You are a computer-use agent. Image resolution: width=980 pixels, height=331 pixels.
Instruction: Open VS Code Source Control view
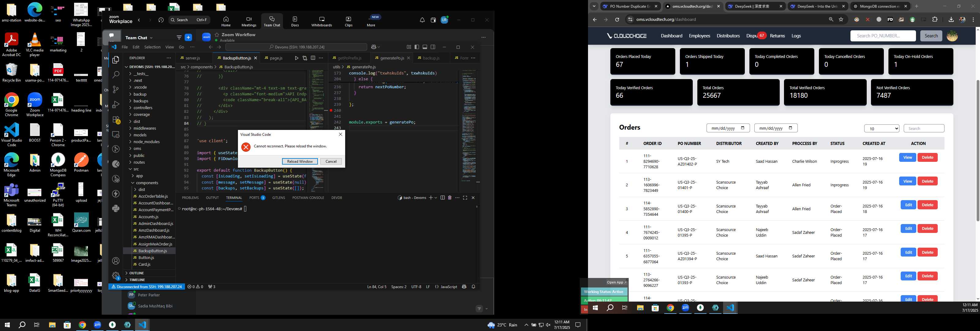coord(116,89)
